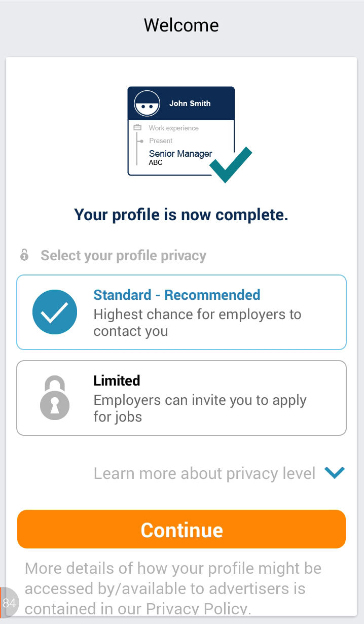Click the John Smith name on card
The image size is (364, 624).
[190, 103]
